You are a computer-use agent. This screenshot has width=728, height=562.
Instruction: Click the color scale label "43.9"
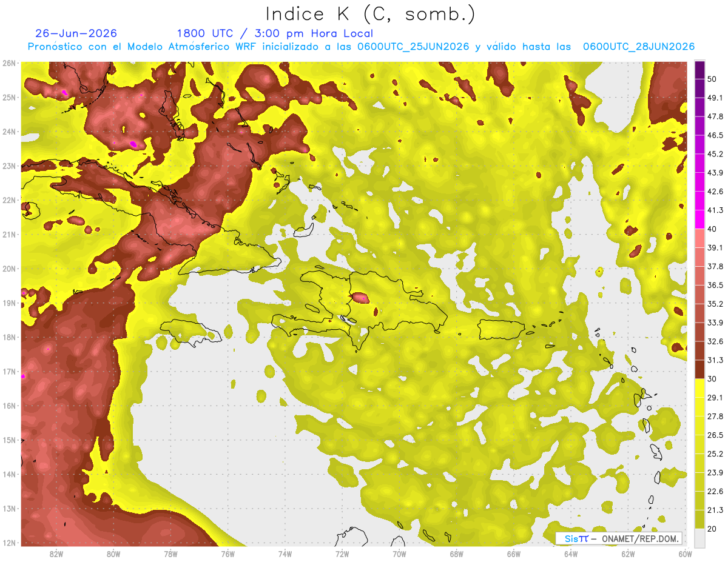coord(715,173)
